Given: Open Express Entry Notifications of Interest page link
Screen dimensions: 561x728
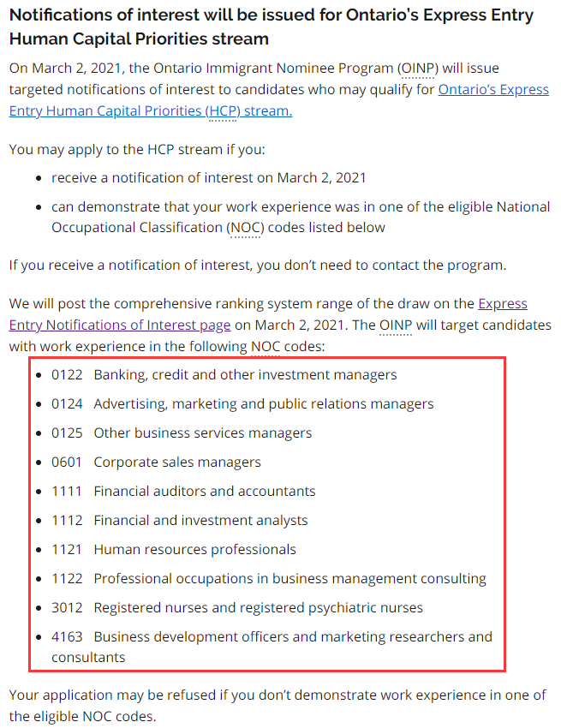Looking at the screenshot, I should [x=120, y=325].
